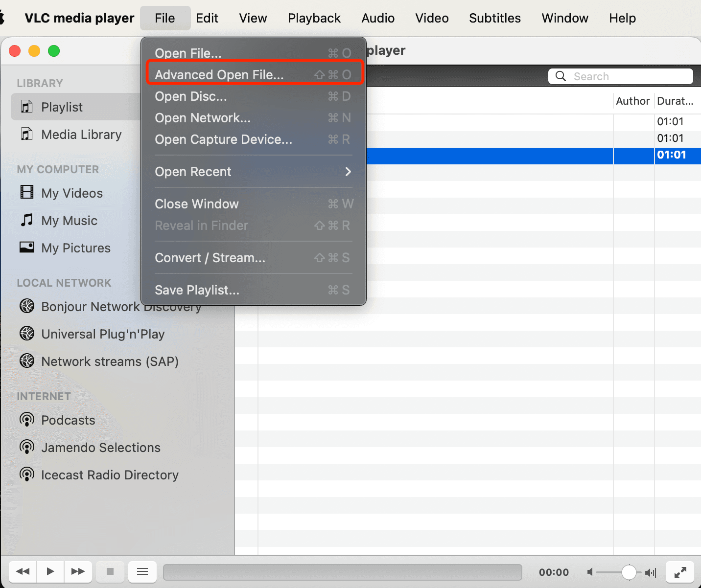The width and height of the screenshot is (701, 588).
Task: Click the playback position progress bar
Action: coord(343,572)
